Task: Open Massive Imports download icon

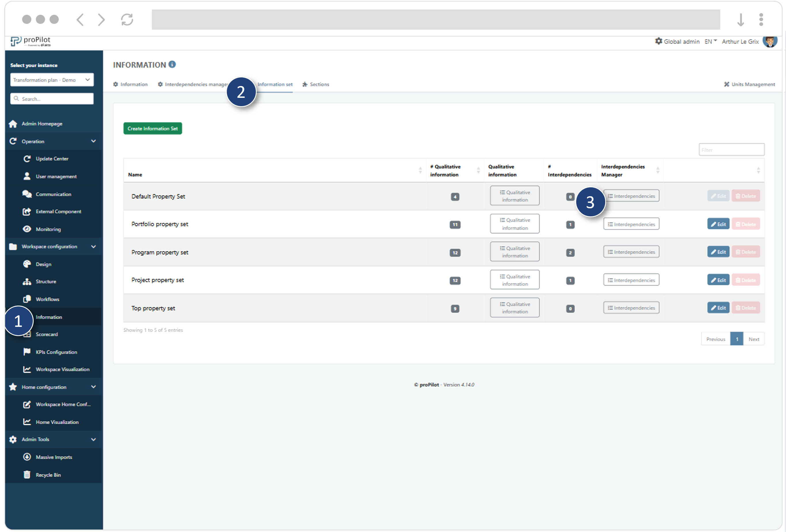Action: [x=27, y=457]
